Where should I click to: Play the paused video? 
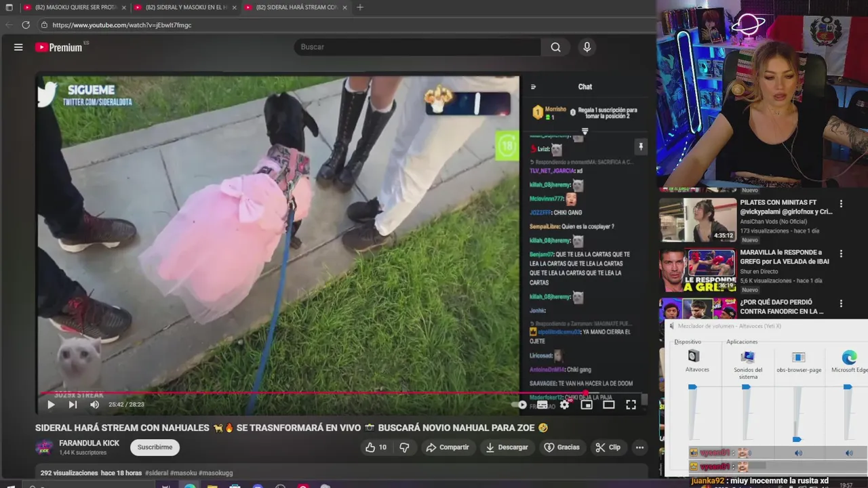click(51, 405)
